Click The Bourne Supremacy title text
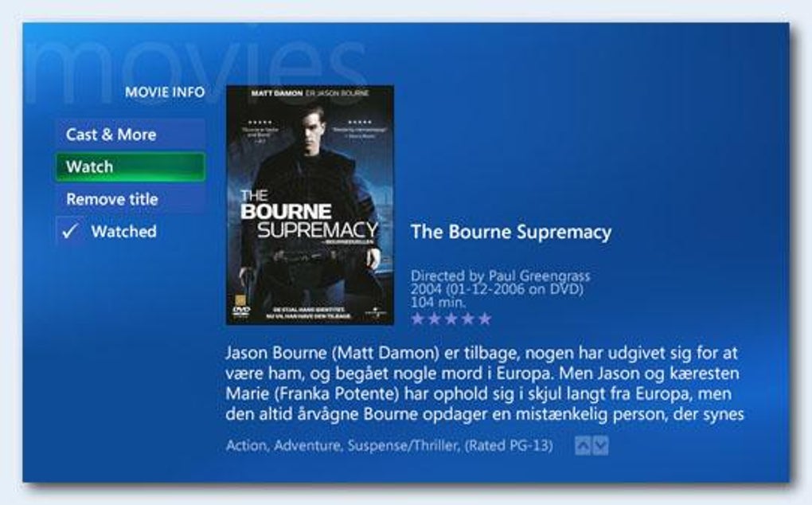This screenshot has width=812, height=505. (x=511, y=232)
